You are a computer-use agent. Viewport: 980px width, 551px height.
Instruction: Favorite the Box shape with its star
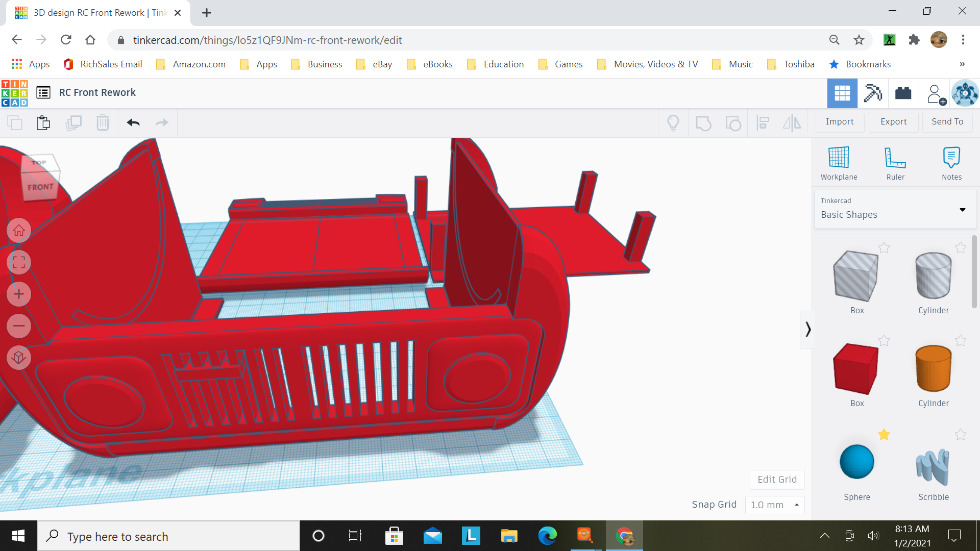(x=884, y=248)
